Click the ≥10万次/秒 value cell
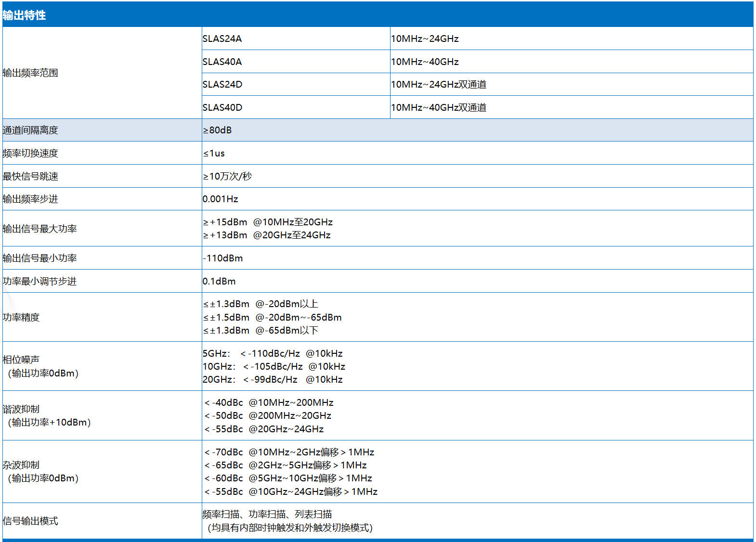The width and height of the screenshot is (756, 542). pos(227,176)
